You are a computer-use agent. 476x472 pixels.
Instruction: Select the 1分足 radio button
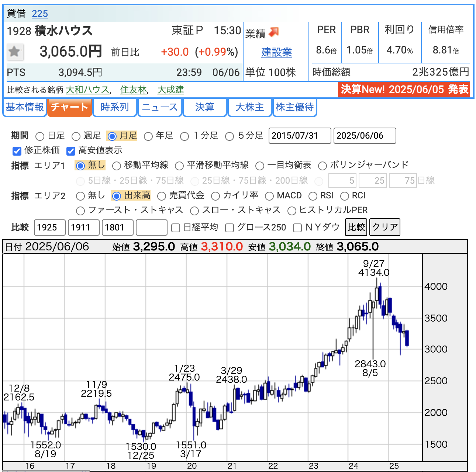tap(184, 136)
